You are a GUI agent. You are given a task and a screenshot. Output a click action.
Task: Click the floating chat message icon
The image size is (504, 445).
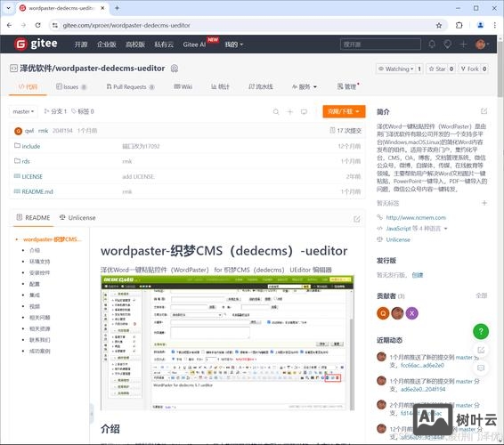[x=481, y=368]
